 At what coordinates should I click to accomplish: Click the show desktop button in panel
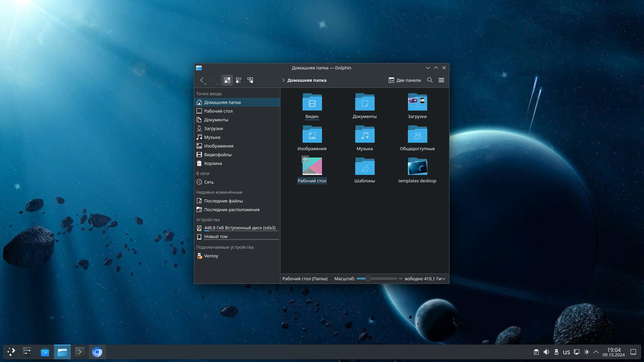(x=633, y=352)
